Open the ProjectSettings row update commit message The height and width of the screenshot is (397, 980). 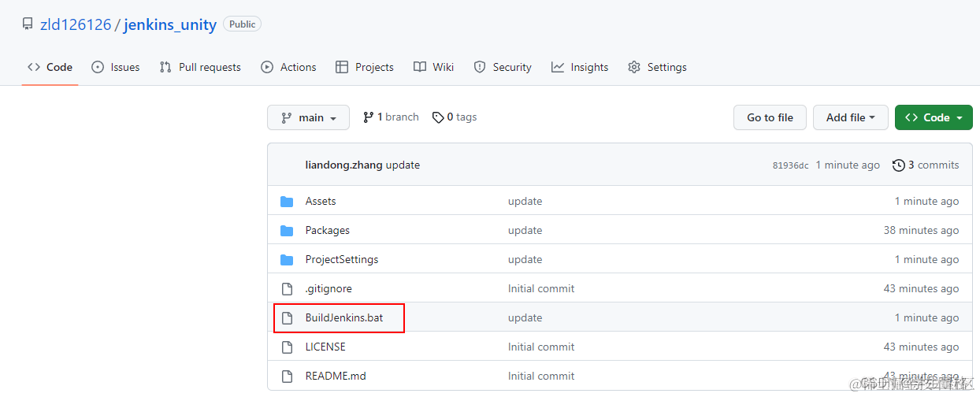(x=525, y=259)
